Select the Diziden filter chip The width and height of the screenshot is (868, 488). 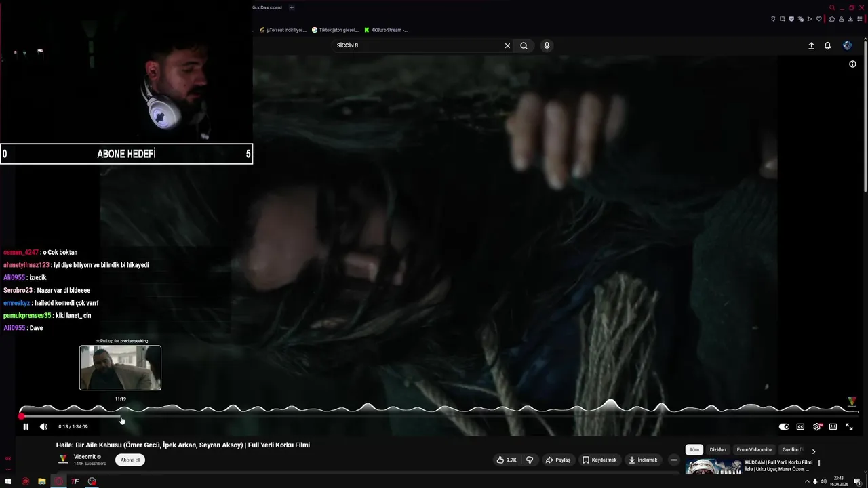point(718,450)
